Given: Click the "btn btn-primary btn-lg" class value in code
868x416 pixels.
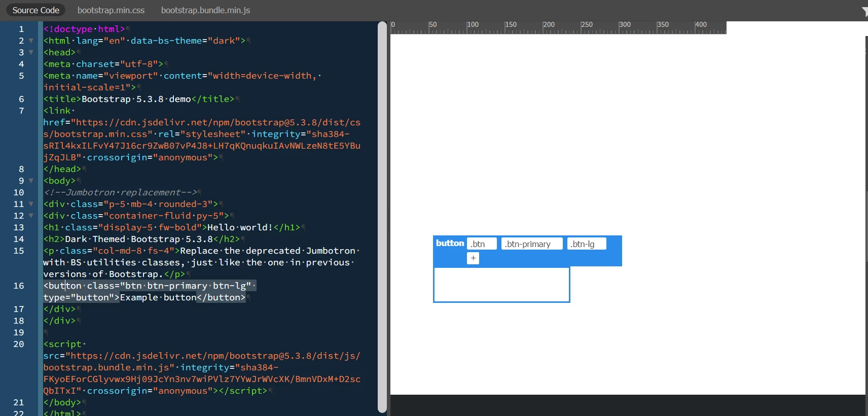Looking at the screenshot, I should click(186, 286).
